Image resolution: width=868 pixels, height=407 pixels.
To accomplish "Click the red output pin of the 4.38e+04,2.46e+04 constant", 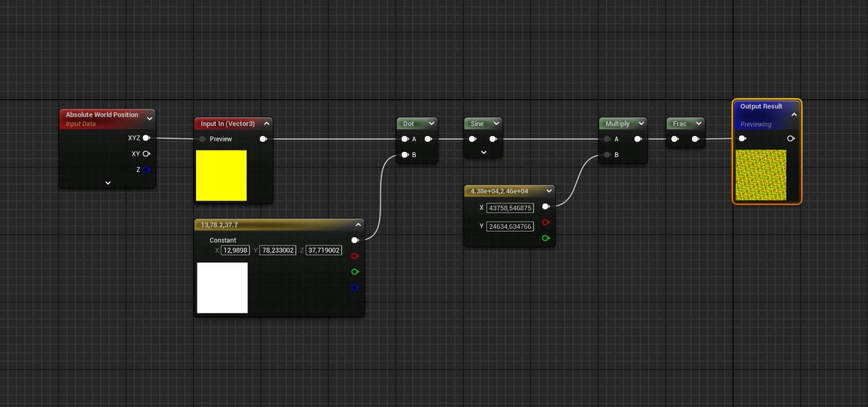I will pyautogui.click(x=545, y=222).
